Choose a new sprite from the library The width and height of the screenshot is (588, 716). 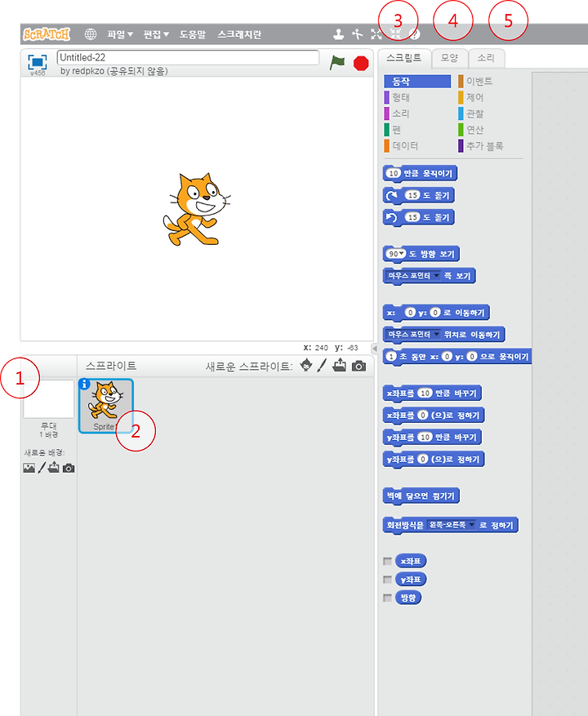[x=306, y=365]
